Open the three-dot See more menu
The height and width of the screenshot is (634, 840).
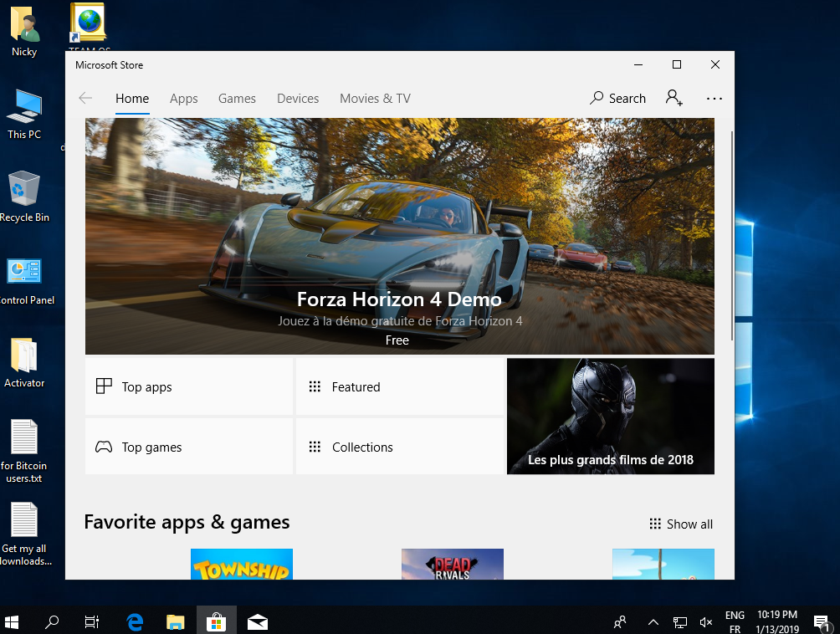[715, 99]
